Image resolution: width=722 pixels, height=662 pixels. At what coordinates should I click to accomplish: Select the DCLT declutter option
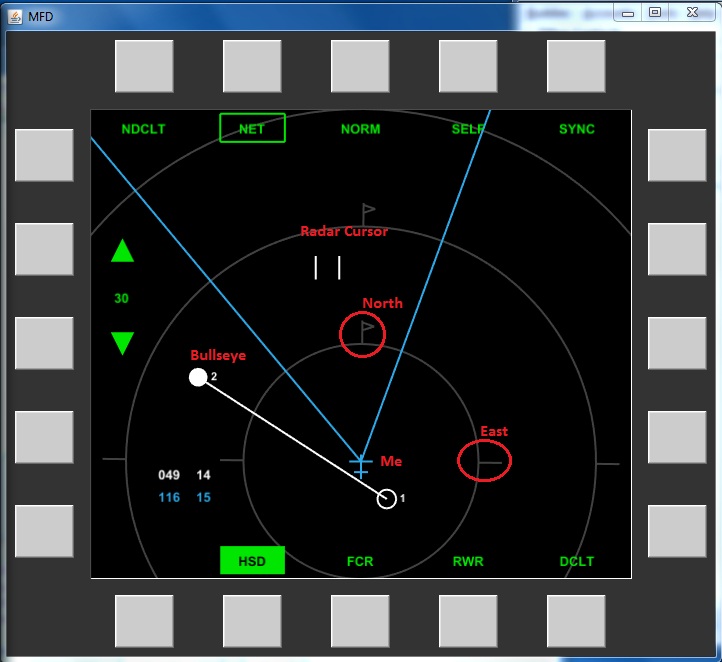(x=576, y=561)
